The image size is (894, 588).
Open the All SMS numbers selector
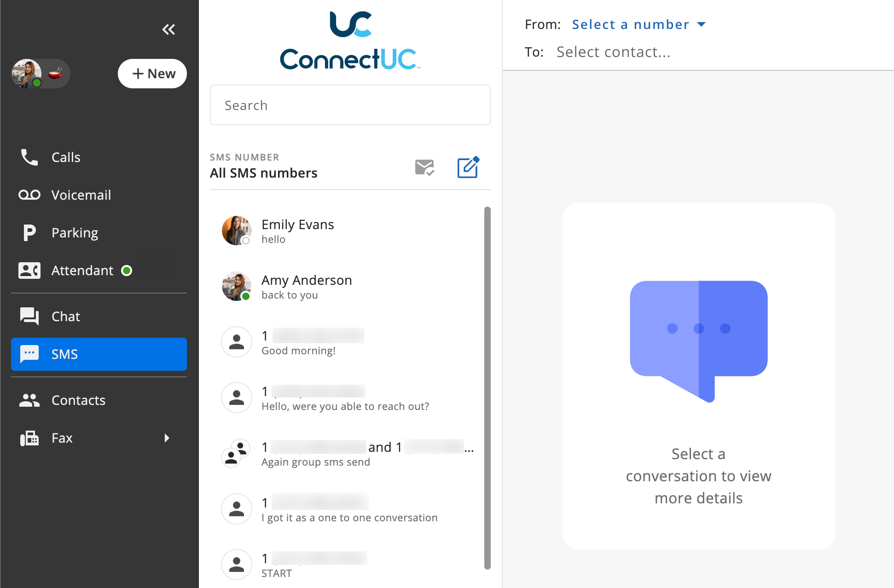[x=263, y=173]
